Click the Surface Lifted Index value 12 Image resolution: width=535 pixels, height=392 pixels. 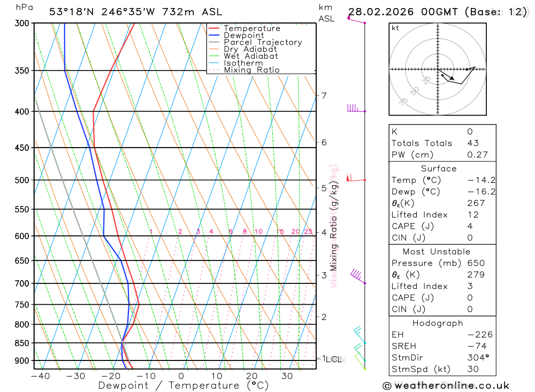[473, 215]
